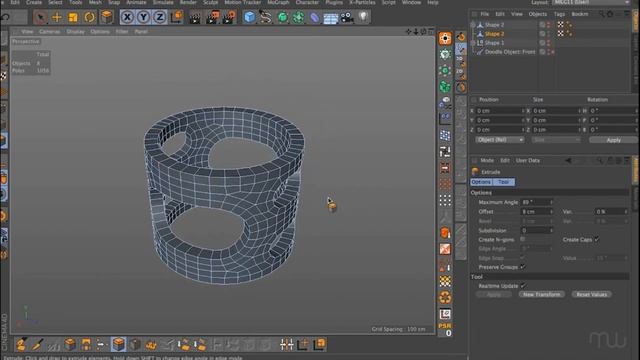Image resolution: width=640 pixels, height=360 pixels.
Task: Toggle visibility dots of Doodle Object: Front
Action: (x=548, y=52)
